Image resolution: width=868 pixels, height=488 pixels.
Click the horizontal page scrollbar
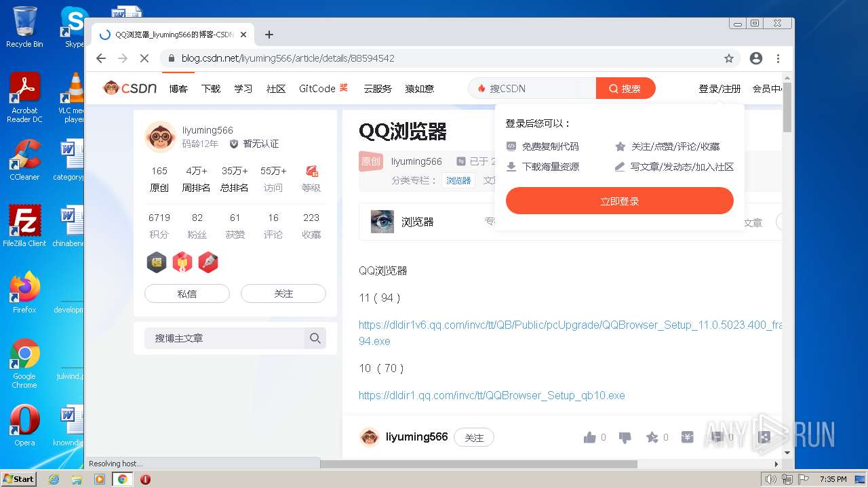[x=478, y=464]
